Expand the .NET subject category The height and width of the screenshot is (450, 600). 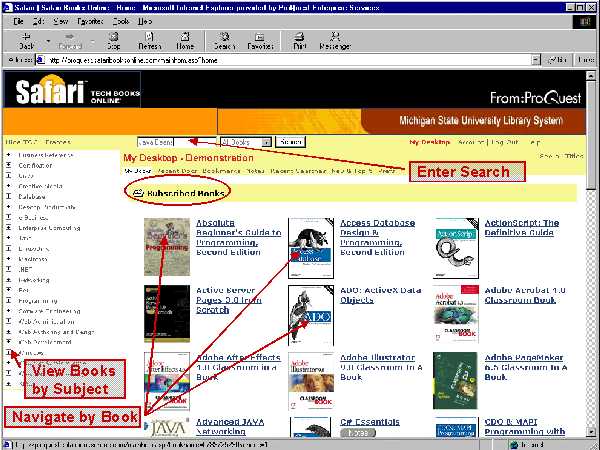[x=9, y=269]
